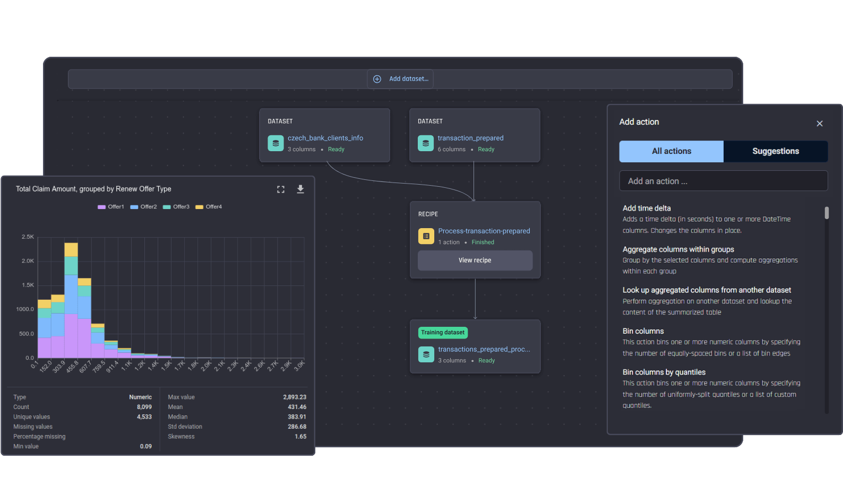Image resolution: width=843 pixels, height=504 pixels.
Task: Toggle the Offer1 legend series
Action: click(x=111, y=207)
